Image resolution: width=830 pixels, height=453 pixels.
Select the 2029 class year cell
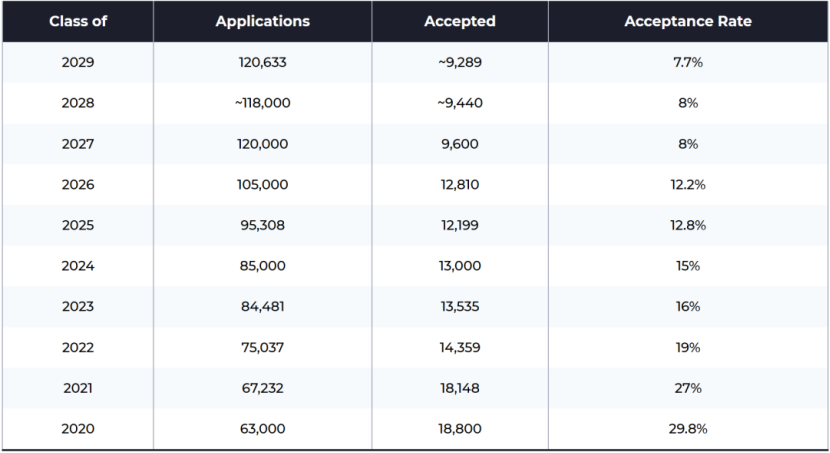[x=77, y=62]
